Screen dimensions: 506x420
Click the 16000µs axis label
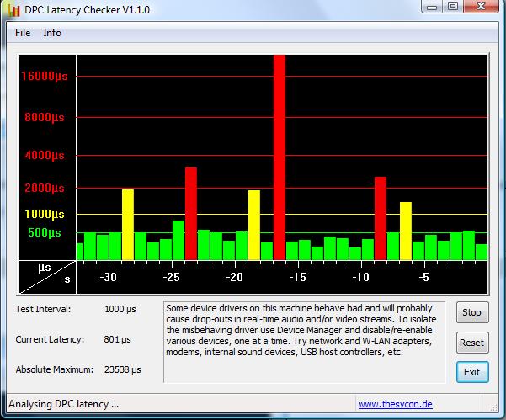(x=45, y=76)
